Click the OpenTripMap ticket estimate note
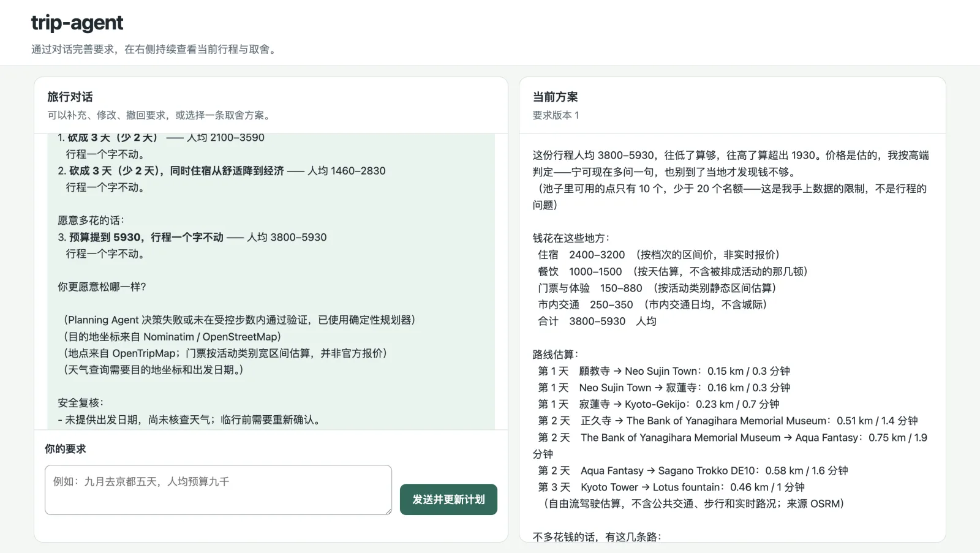Image resolution: width=980 pixels, height=553 pixels. [225, 353]
